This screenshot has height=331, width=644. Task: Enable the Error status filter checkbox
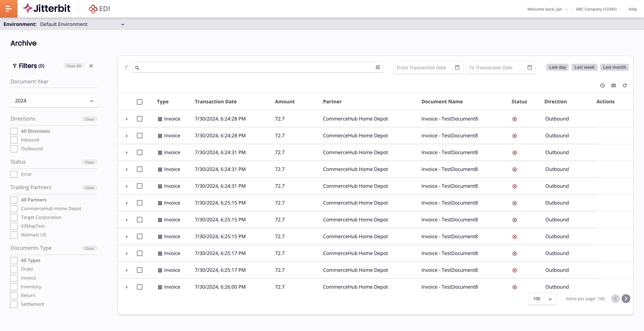pyautogui.click(x=14, y=174)
